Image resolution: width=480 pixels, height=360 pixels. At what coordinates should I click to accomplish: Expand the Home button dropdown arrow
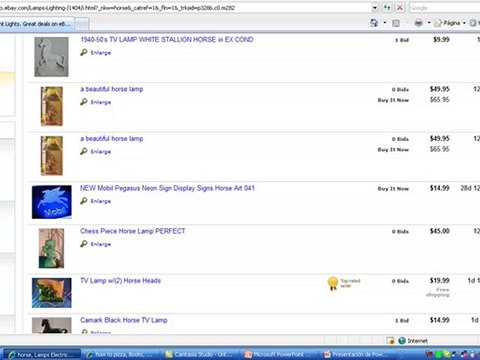tap(385, 23)
